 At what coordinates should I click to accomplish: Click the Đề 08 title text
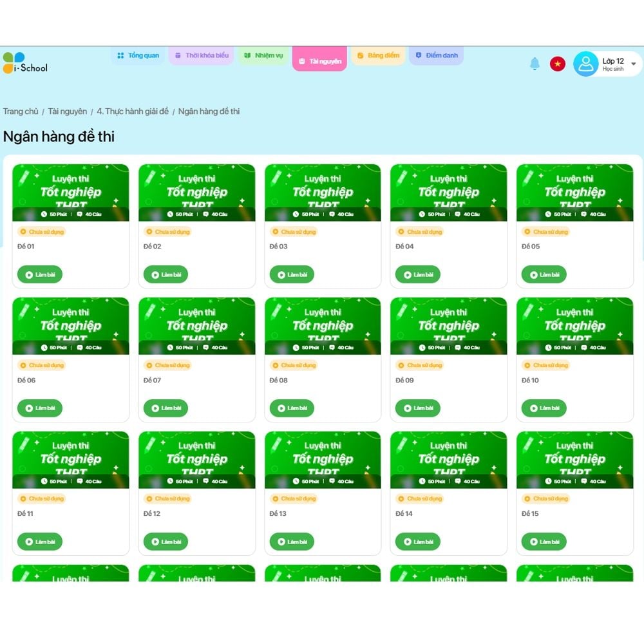[x=278, y=381]
